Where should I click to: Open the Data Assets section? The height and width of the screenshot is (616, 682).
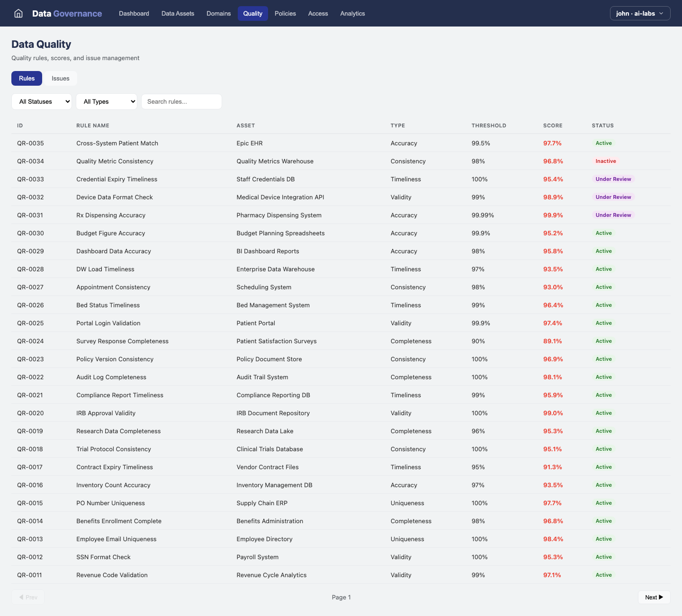(x=178, y=13)
